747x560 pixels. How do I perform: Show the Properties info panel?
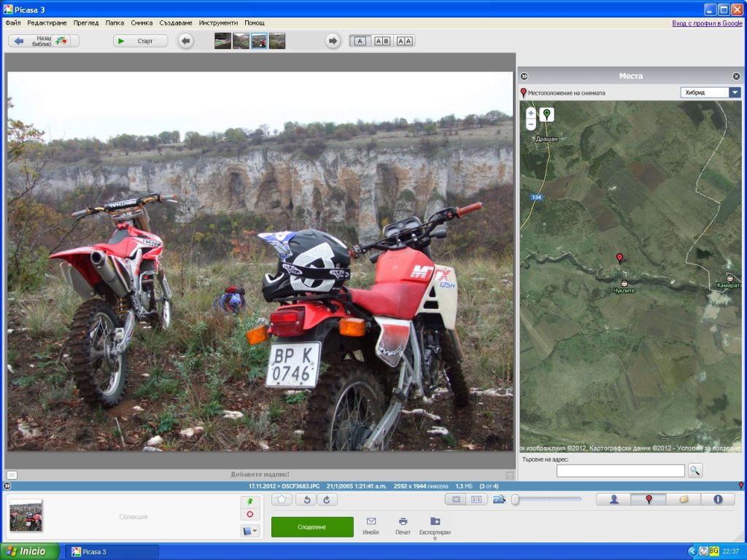point(718,499)
